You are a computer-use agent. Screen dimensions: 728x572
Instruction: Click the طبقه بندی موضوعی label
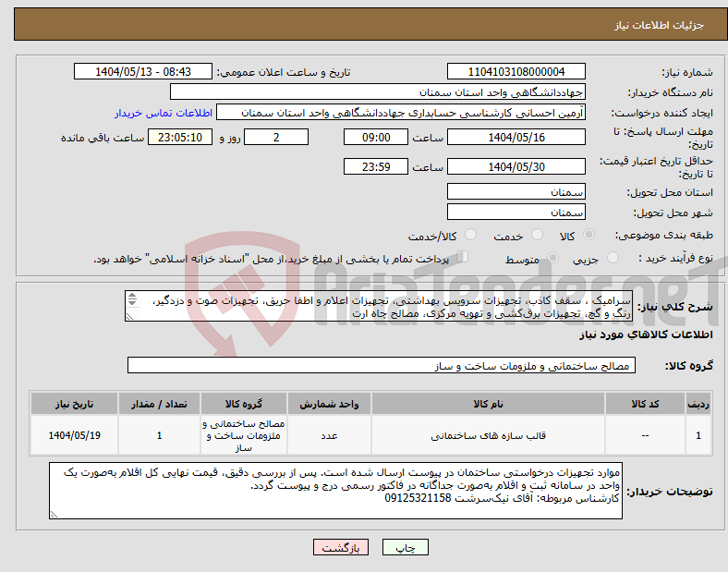664,235
